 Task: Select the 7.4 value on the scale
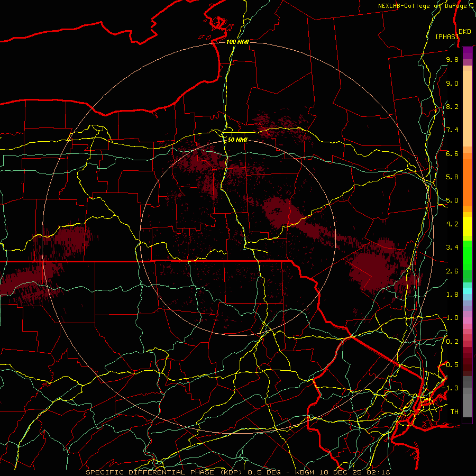452,130
